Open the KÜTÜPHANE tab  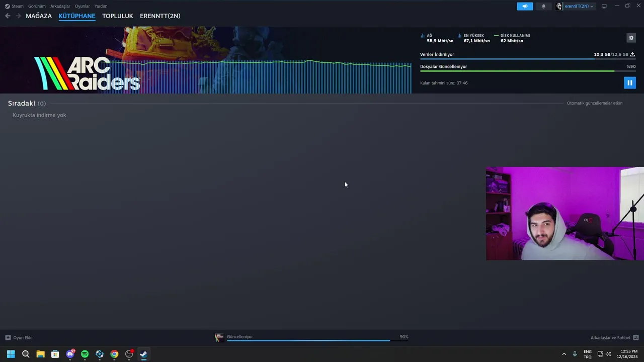(77, 16)
